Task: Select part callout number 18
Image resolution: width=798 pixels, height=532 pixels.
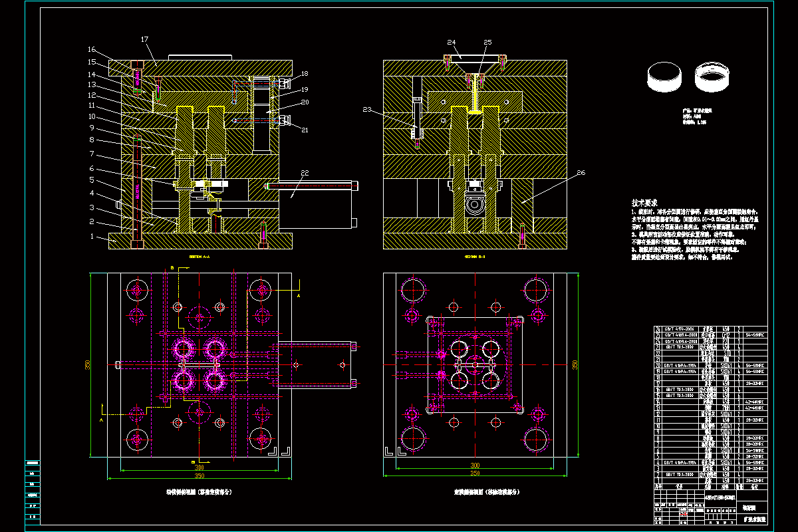Action: click(x=305, y=73)
